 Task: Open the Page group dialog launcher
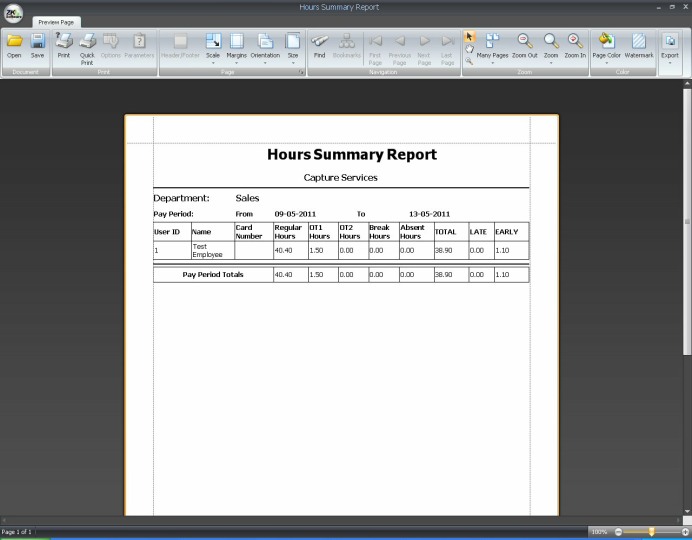pyautogui.click(x=301, y=72)
